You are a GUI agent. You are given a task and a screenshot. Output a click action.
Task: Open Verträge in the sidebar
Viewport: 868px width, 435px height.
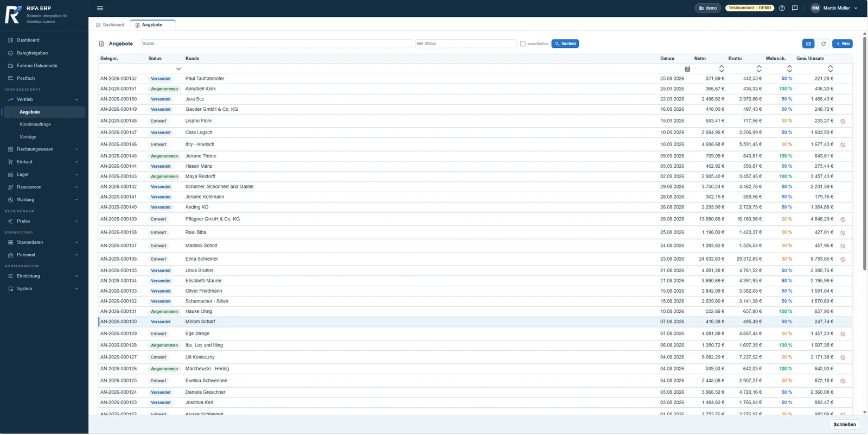pyautogui.click(x=28, y=137)
